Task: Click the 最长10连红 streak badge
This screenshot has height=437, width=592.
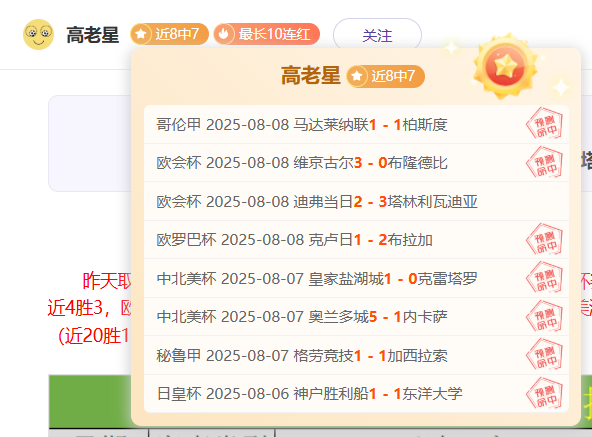Action: click(x=267, y=34)
